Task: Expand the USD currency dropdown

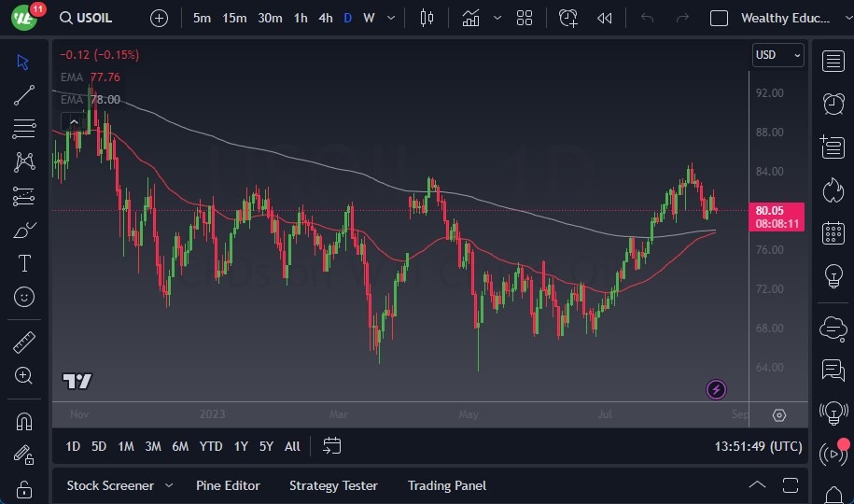Action: pyautogui.click(x=777, y=55)
